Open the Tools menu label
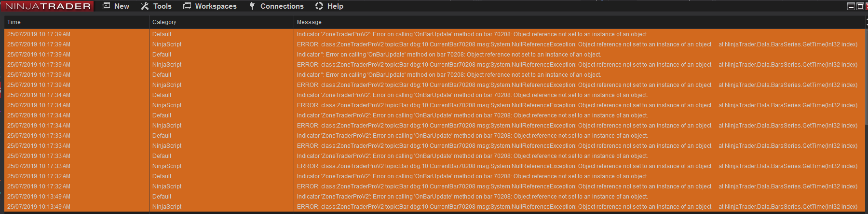The width and height of the screenshot is (868, 214). [x=162, y=6]
